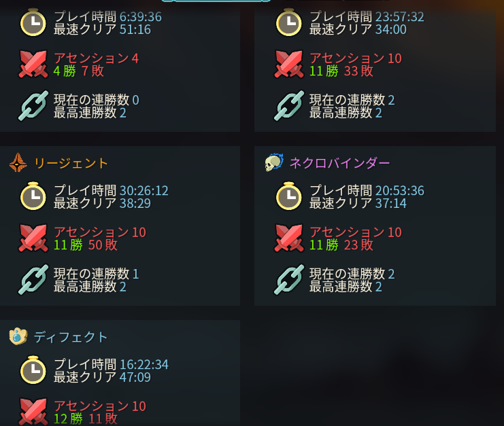Select the ディフェクト character name
Screen dimensions: 504x426
coord(71,338)
